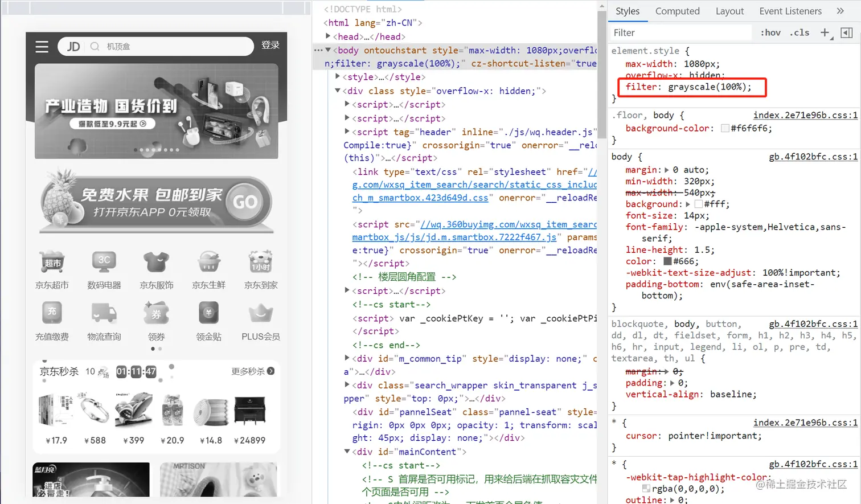Switch to Layout tab
Screen dimensions: 861x504
[x=729, y=11]
